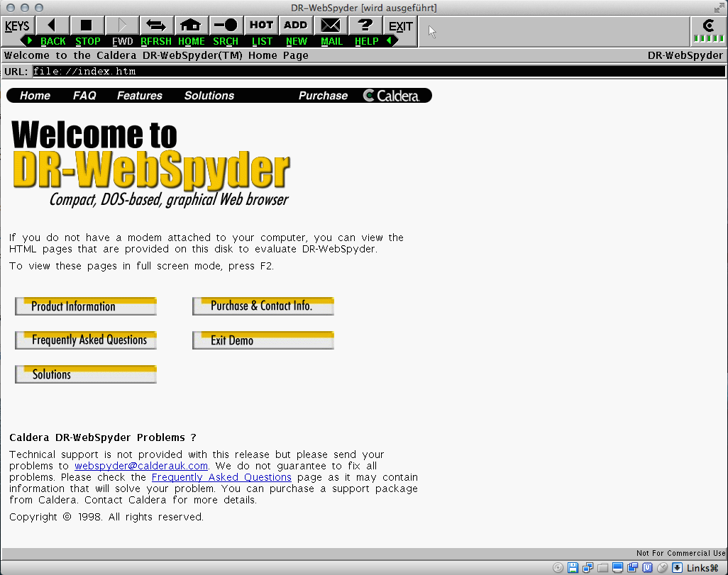
Task: Click the Caldera DR-WebSpyder Problems ? heading
Action: tap(103, 437)
